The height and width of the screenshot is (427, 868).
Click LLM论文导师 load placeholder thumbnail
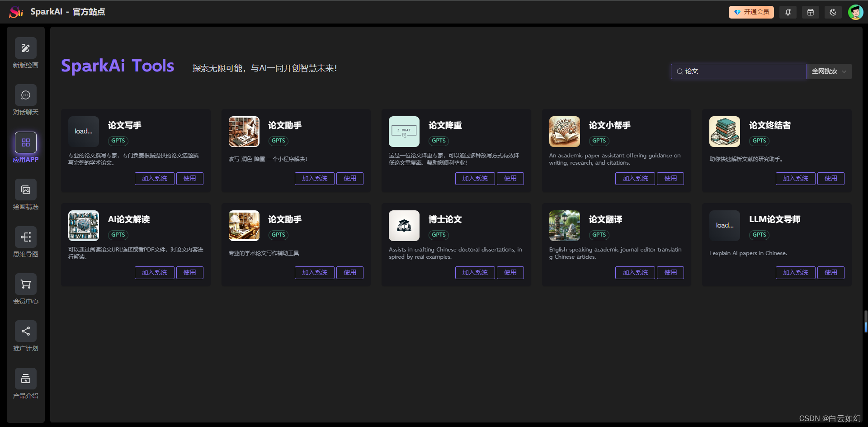(x=725, y=226)
